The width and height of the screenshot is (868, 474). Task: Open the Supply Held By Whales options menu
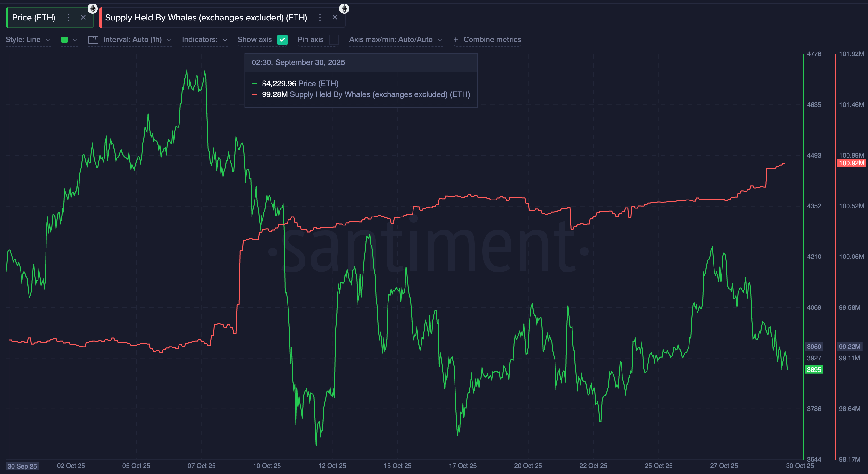(320, 17)
